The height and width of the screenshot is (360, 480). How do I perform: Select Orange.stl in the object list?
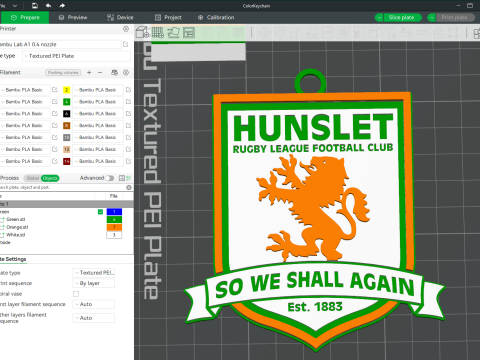coord(17,227)
